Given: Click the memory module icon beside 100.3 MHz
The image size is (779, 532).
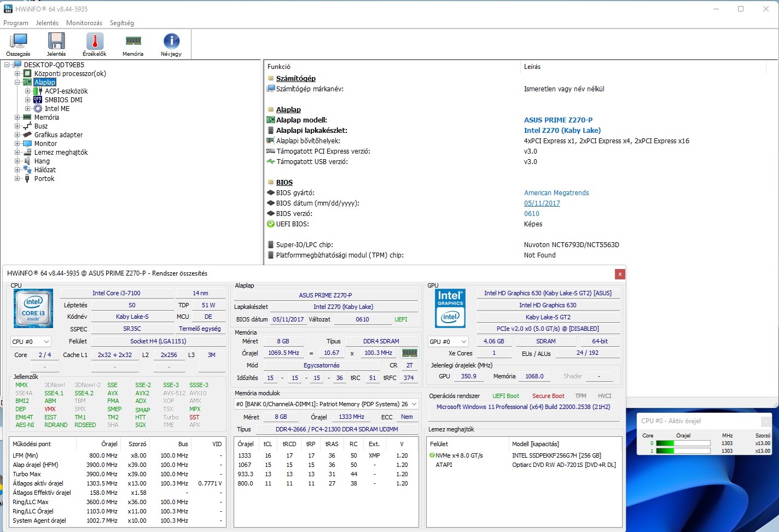Looking at the screenshot, I should tap(409, 353).
